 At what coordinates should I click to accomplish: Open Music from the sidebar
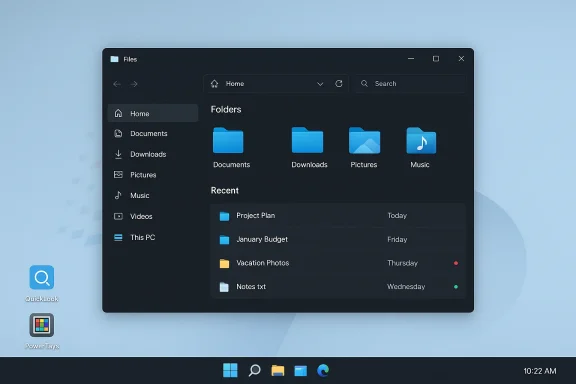[153, 195]
